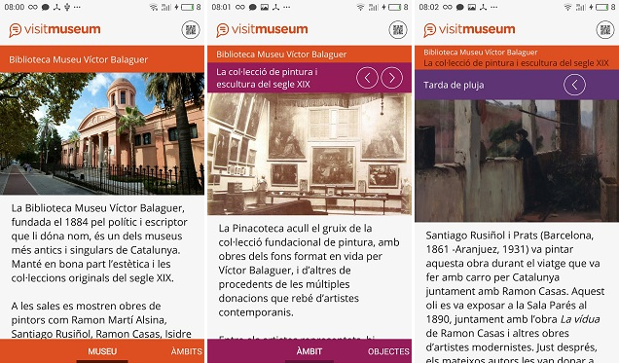The width and height of the screenshot is (619, 364).
Task: Switch to ÀMBITS tab on first screen
Action: coord(186,351)
